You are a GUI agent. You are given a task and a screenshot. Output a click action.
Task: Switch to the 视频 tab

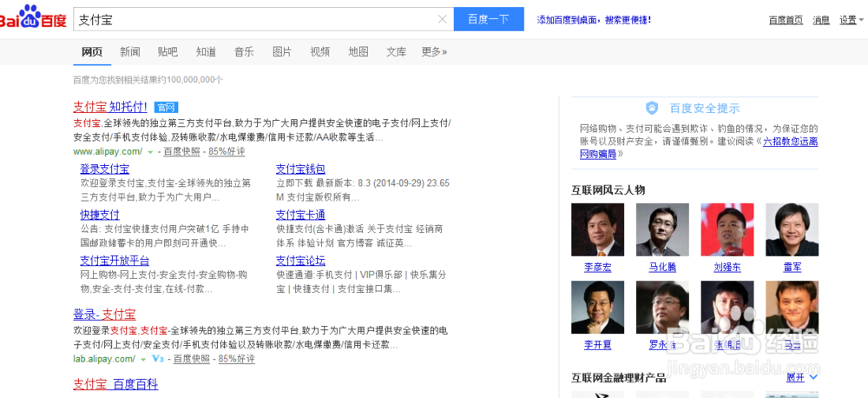tap(320, 52)
